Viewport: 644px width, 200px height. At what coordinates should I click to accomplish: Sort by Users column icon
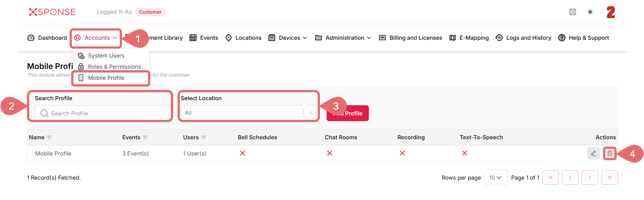click(204, 137)
